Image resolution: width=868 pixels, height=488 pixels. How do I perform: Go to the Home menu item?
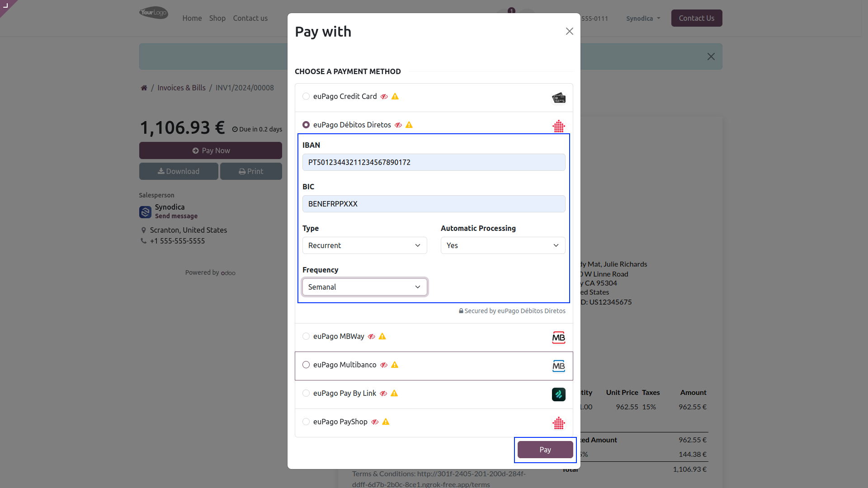click(192, 19)
